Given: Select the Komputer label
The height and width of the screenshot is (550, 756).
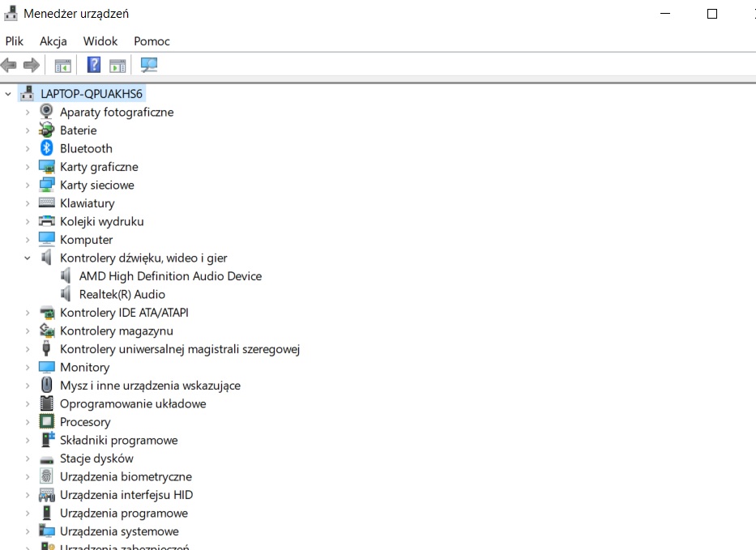Looking at the screenshot, I should point(87,240).
